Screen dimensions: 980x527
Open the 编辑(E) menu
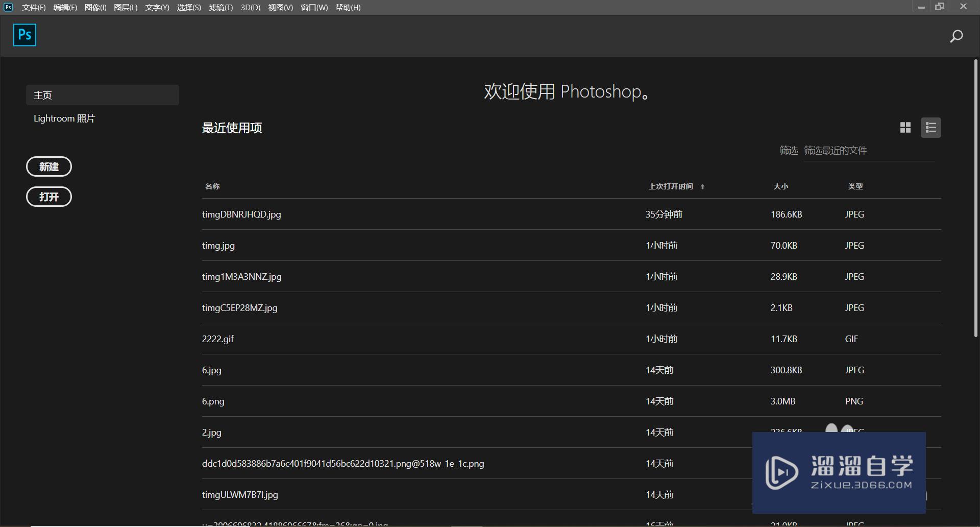(x=65, y=8)
